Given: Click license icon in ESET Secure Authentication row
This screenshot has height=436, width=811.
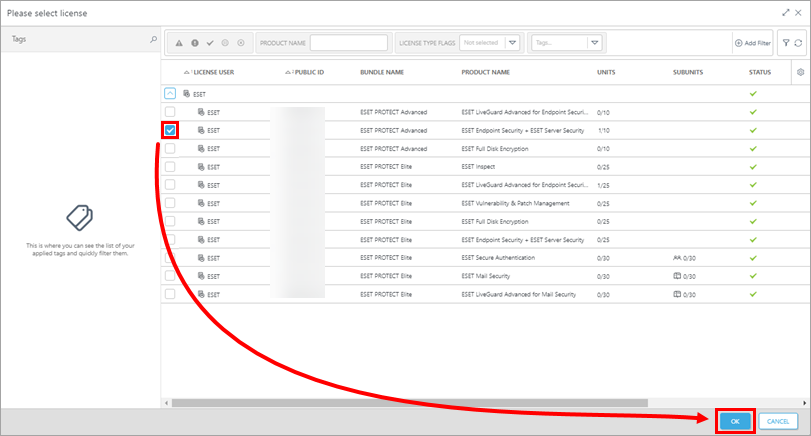Looking at the screenshot, I should pos(201,258).
